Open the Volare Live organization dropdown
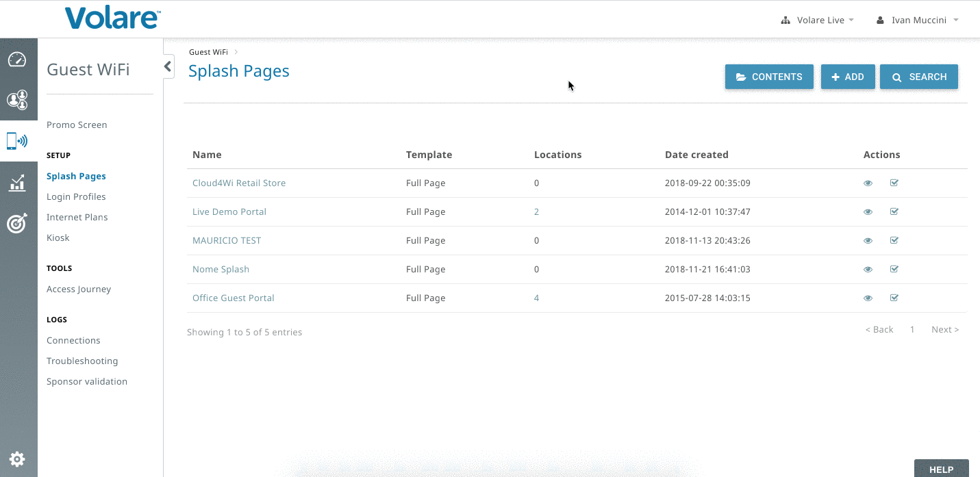Image resolution: width=980 pixels, height=477 pixels. tap(818, 20)
